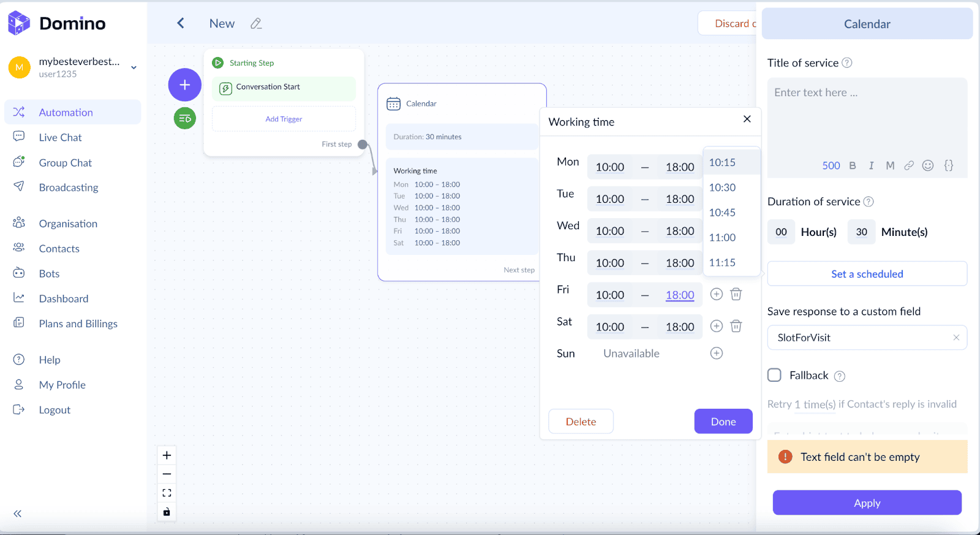Screen dimensions: 980x535
Task: Open Friday end time 18:00
Action: (x=680, y=295)
